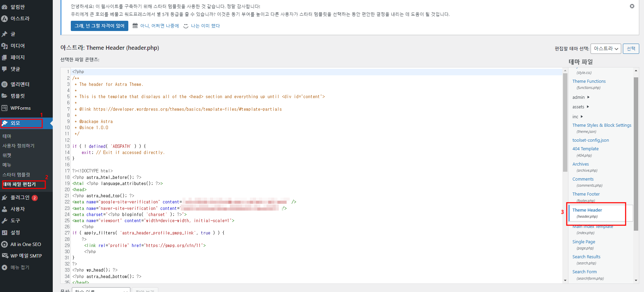The height and width of the screenshot is (292, 644).
Task: Open the 알림판 dashboard icon
Action: [4, 7]
